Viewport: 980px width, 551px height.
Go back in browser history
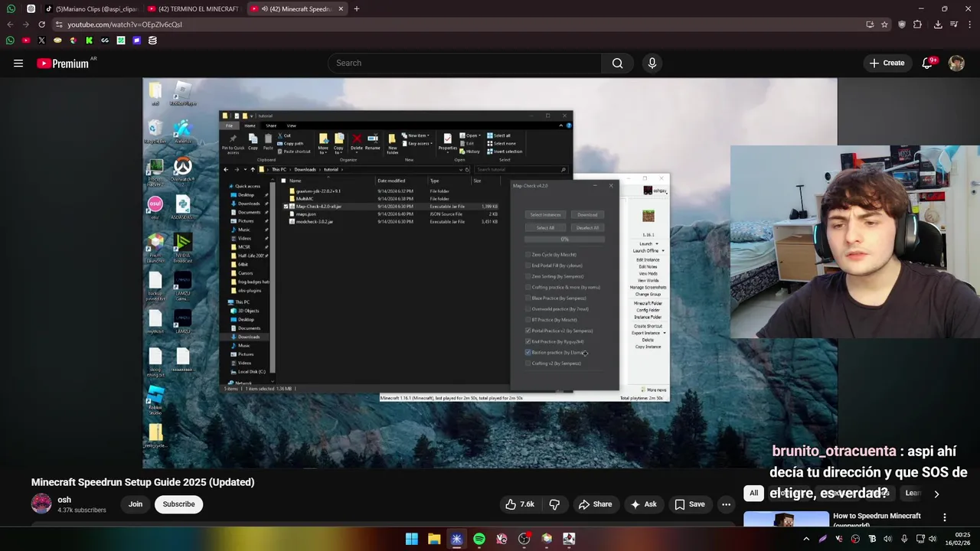tap(10, 24)
